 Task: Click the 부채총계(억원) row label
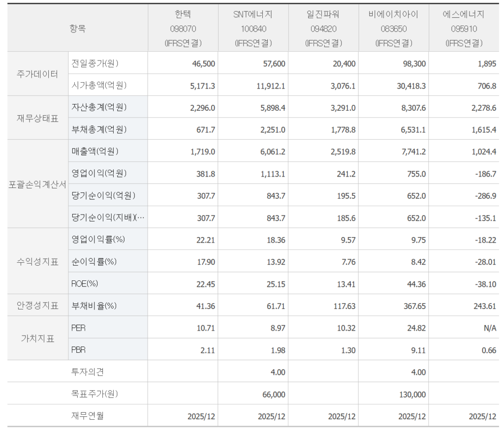coord(99,129)
